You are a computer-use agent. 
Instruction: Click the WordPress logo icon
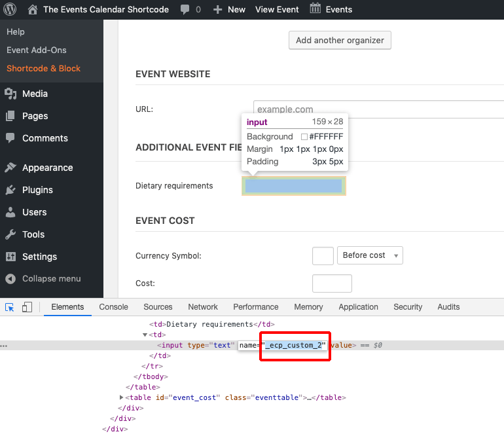tap(10, 9)
